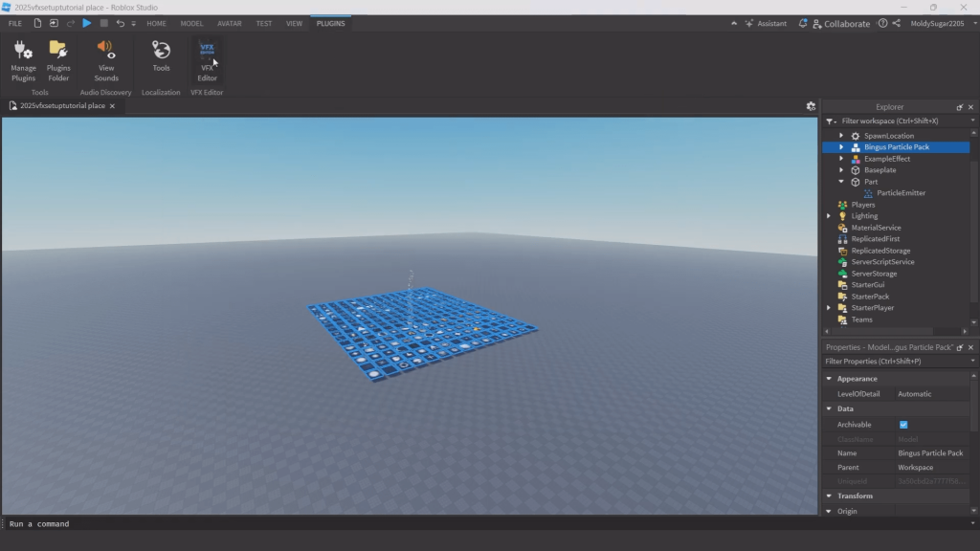Click the View Sounds plugin
Screen dimensions: 980x551
(x=105, y=60)
